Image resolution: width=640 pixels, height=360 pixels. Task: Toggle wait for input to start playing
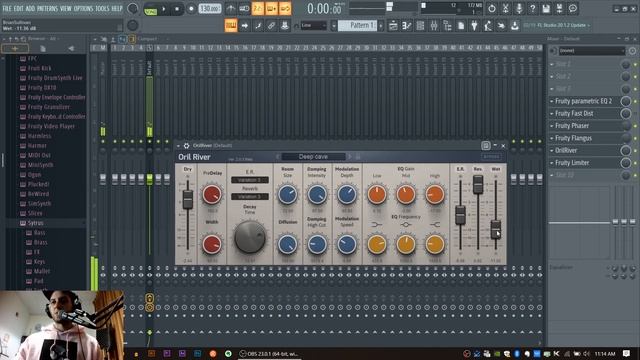point(244,9)
